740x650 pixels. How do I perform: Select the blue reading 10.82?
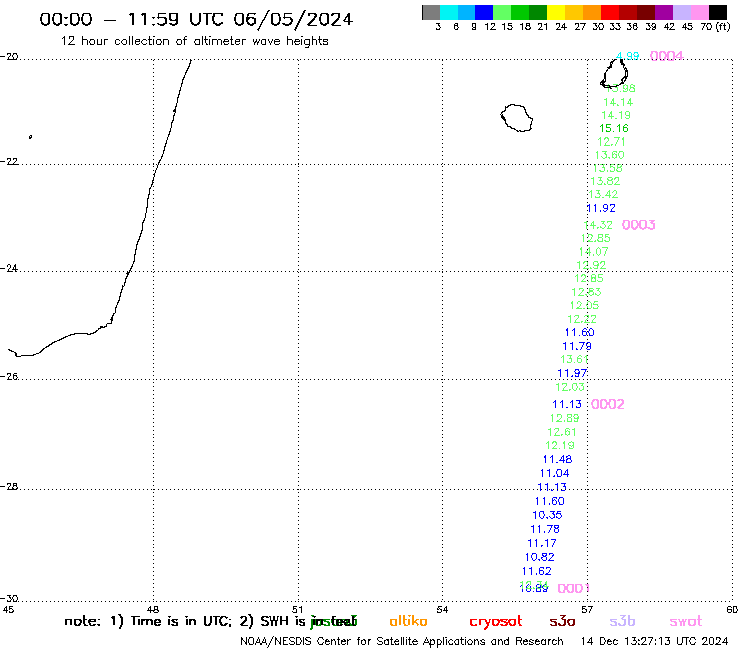point(539,557)
